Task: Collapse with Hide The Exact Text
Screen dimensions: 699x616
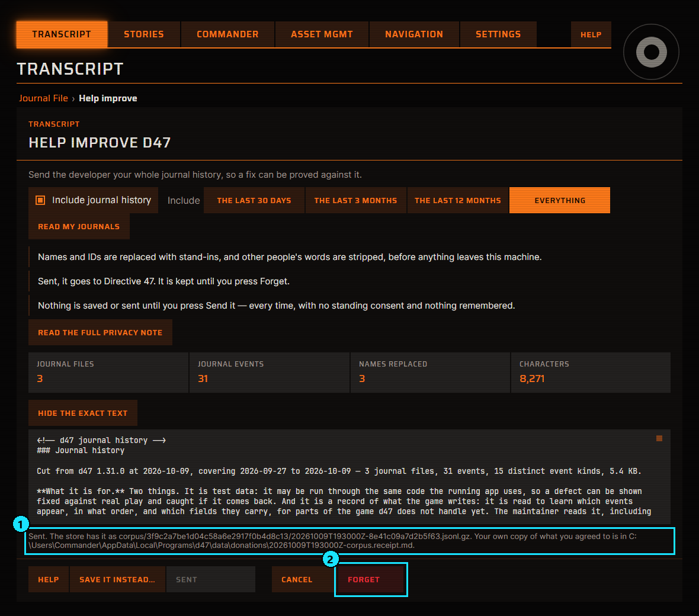Action: coord(83,413)
